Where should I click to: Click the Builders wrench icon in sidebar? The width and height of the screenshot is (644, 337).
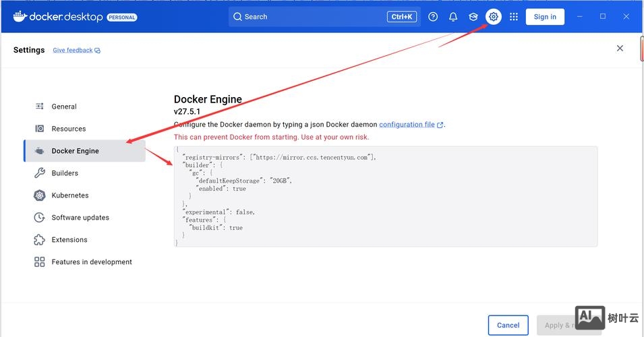(39, 173)
